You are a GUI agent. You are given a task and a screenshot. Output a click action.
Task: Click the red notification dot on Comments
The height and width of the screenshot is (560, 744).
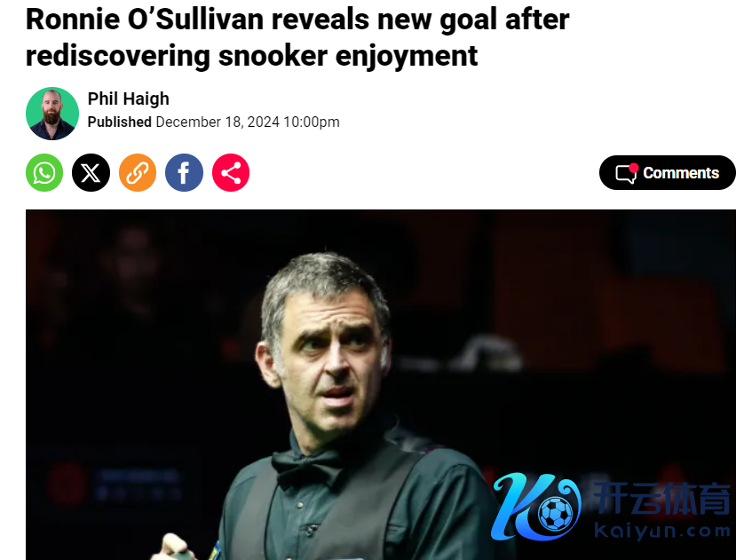point(633,168)
